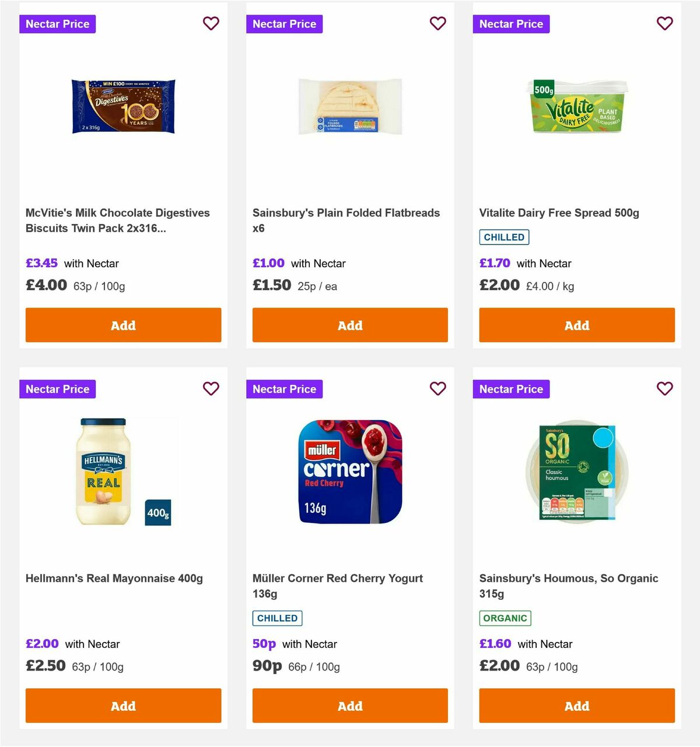Click the ORGANIC tag on the Houmous
The width and height of the screenshot is (700, 747).
point(505,618)
